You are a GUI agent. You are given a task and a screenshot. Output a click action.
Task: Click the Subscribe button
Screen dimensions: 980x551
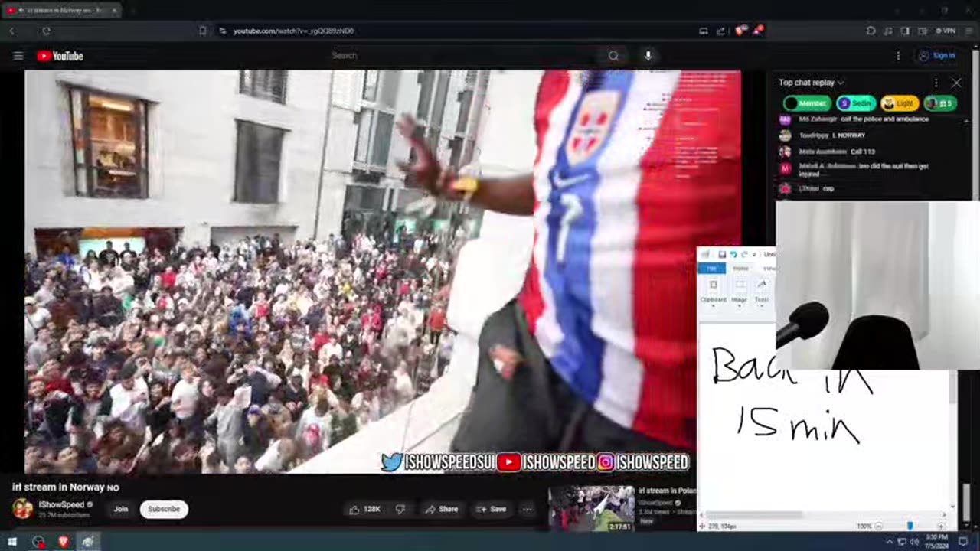(164, 509)
